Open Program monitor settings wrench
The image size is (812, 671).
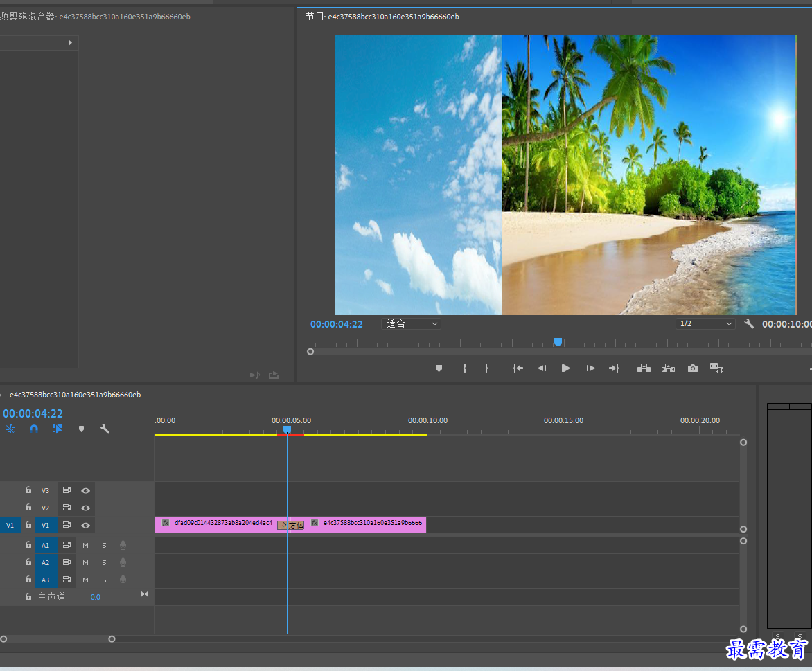coord(749,323)
